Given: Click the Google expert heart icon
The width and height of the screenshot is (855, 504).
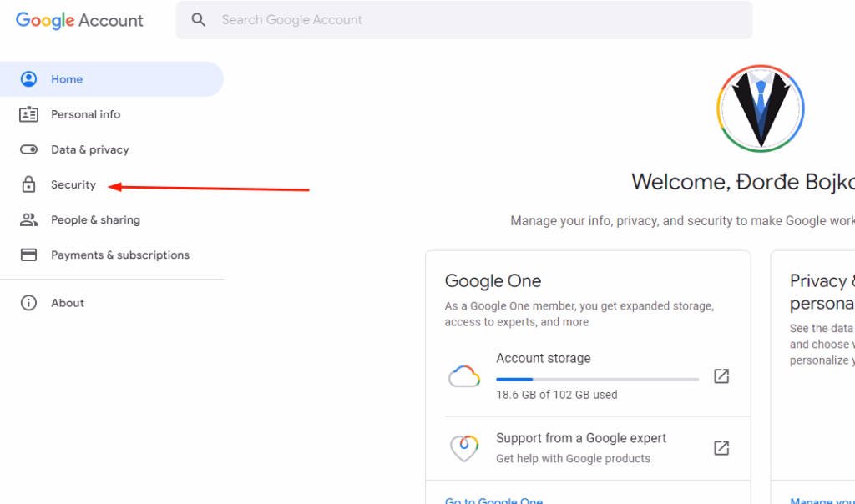Looking at the screenshot, I should tap(464, 448).
